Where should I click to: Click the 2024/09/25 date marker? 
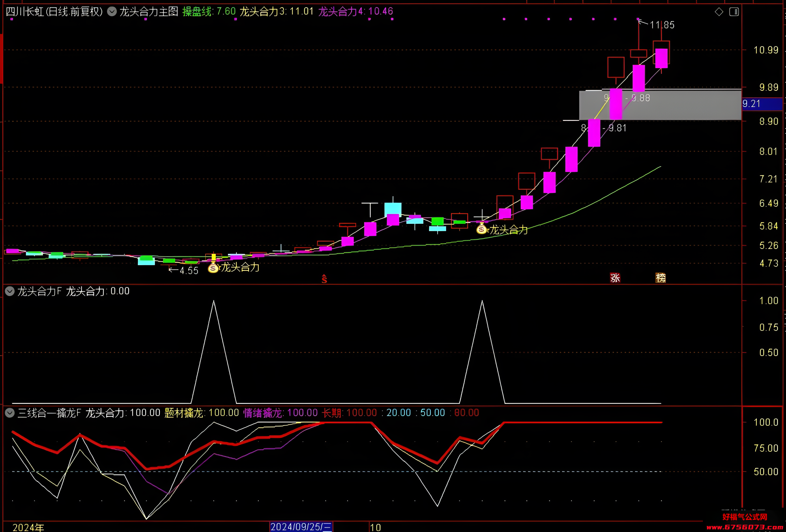(x=301, y=527)
